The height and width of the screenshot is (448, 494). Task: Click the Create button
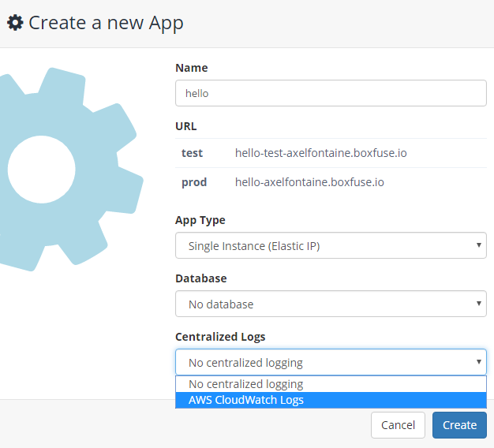click(x=459, y=425)
